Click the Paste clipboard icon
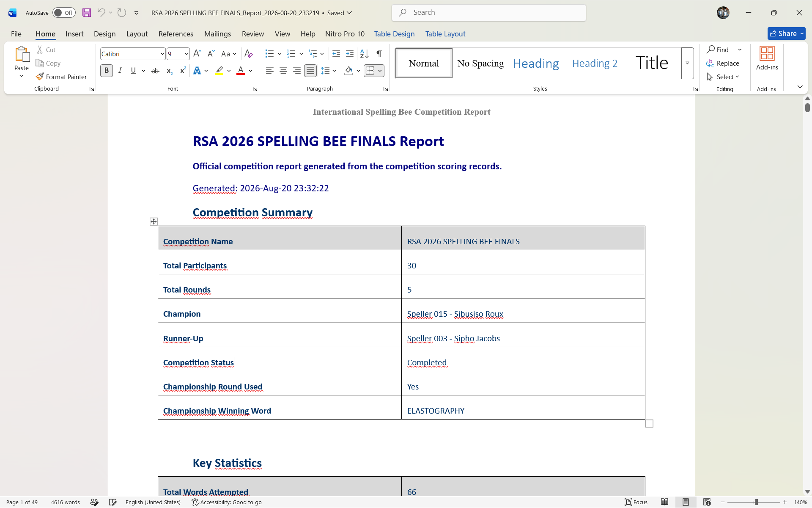Screen dimensions: 812x508 click(x=22, y=54)
